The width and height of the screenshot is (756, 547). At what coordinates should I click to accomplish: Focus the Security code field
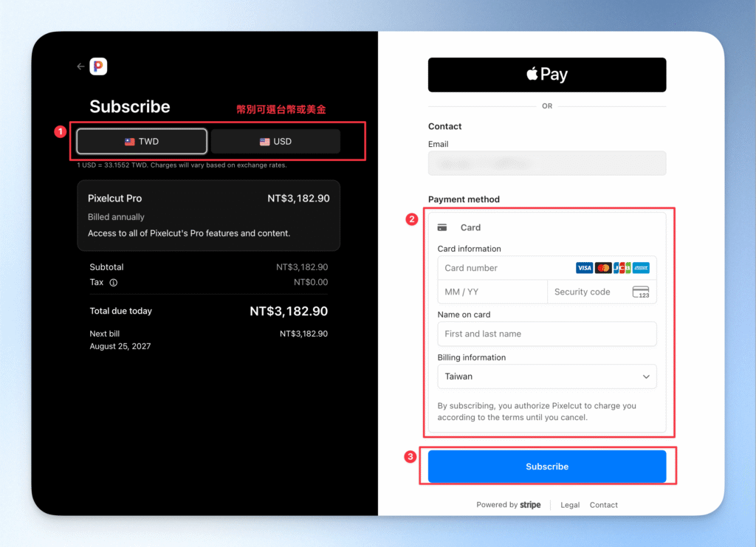point(602,292)
